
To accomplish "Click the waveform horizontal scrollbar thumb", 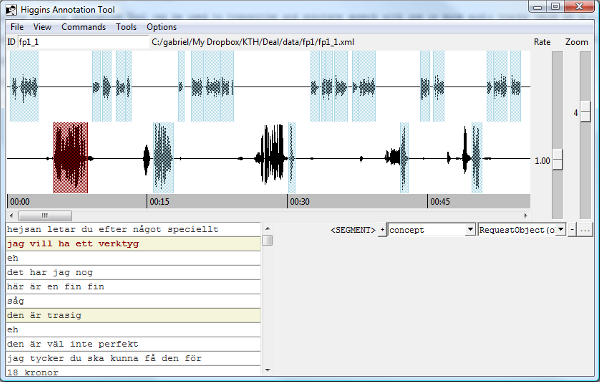I will point(45,215).
